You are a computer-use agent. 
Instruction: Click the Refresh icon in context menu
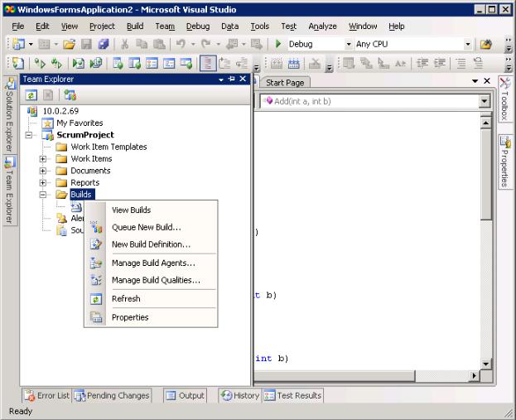coord(96,299)
